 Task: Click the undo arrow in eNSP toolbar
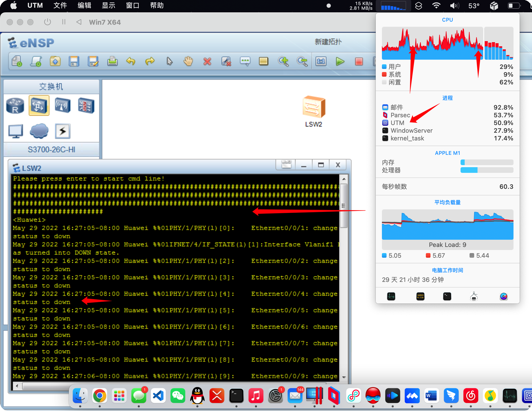pyautogui.click(x=131, y=61)
